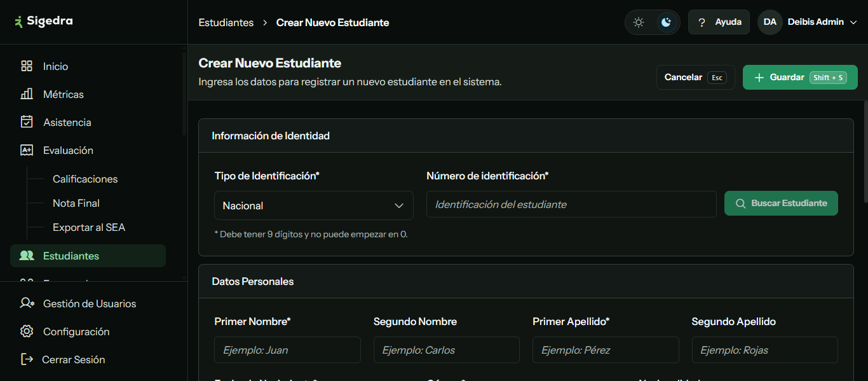The image size is (868, 381).
Task: Click the 9 dígitos validation hint text
Action: point(311,234)
